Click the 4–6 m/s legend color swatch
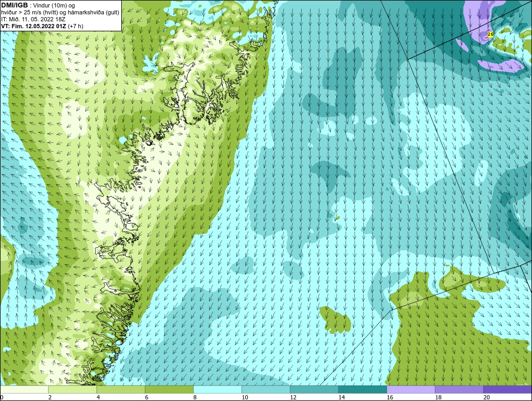 pyautogui.click(x=121, y=389)
